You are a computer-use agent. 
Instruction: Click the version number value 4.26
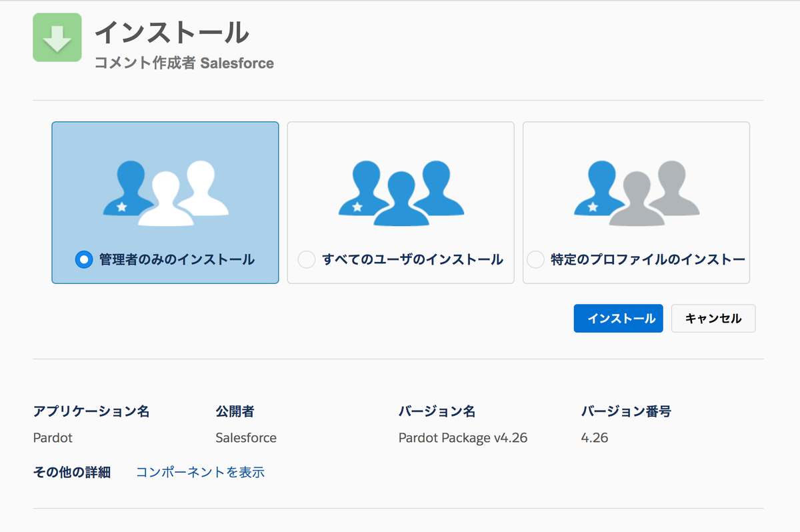[595, 438]
